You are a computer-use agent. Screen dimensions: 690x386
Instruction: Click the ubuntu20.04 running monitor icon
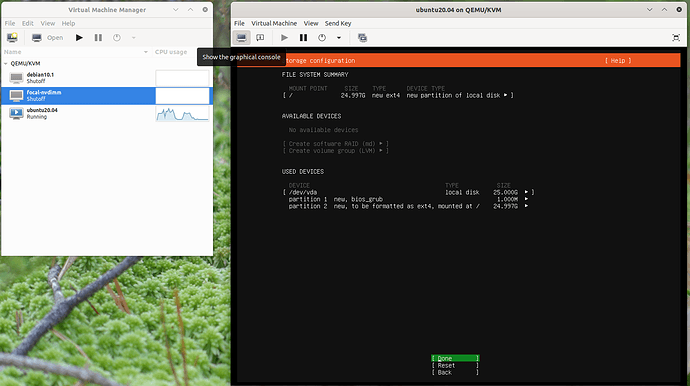click(x=16, y=113)
